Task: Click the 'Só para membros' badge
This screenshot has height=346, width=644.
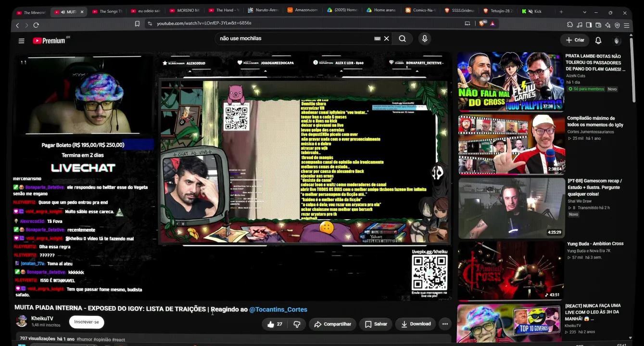Action: (585, 89)
